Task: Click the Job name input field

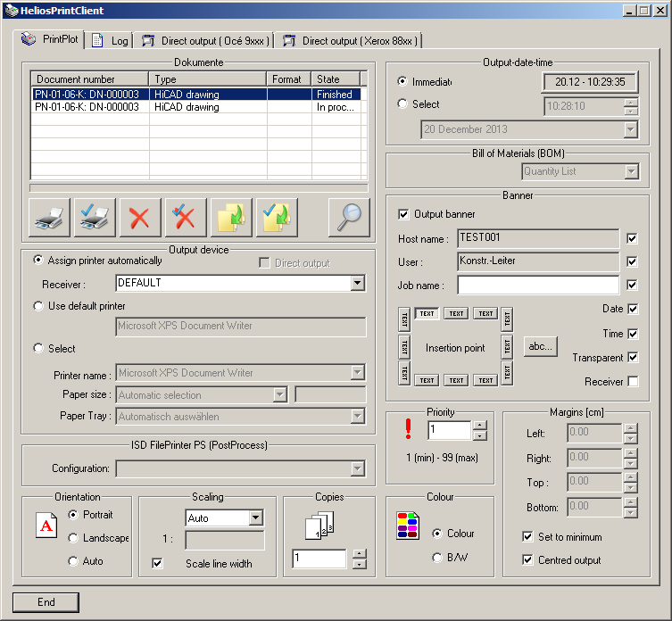Action: pyautogui.click(x=538, y=285)
